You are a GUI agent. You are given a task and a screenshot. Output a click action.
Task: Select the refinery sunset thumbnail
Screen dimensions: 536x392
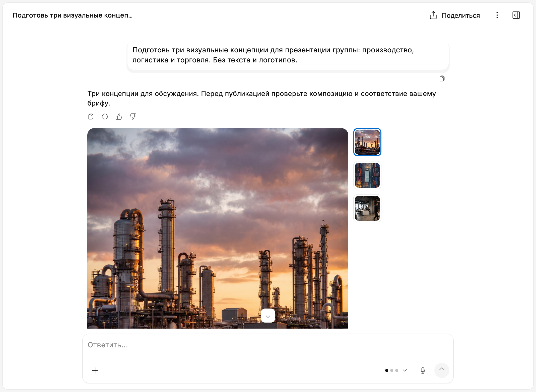click(x=367, y=142)
